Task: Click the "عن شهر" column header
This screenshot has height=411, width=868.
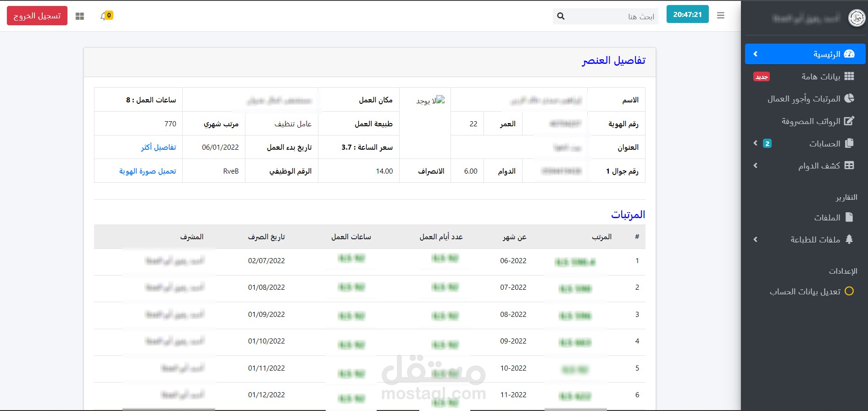Action: click(514, 236)
